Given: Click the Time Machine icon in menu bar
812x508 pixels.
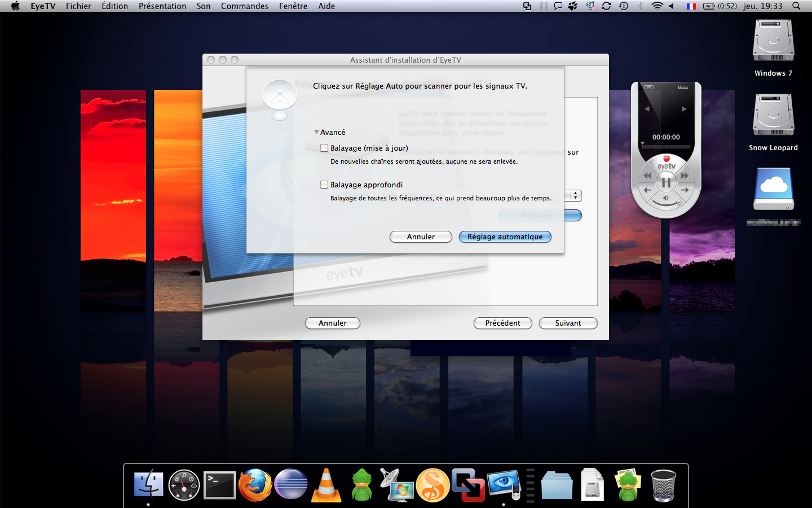Looking at the screenshot, I should pyautogui.click(x=624, y=6).
